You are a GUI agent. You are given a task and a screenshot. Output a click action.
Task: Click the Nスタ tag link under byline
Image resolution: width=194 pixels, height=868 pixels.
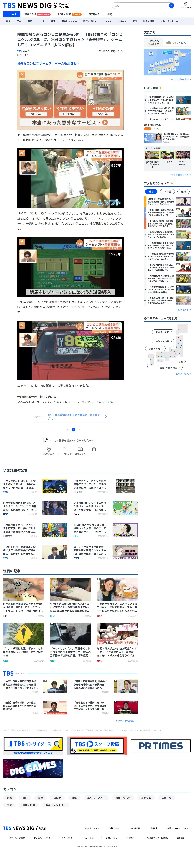coord(26,55)
